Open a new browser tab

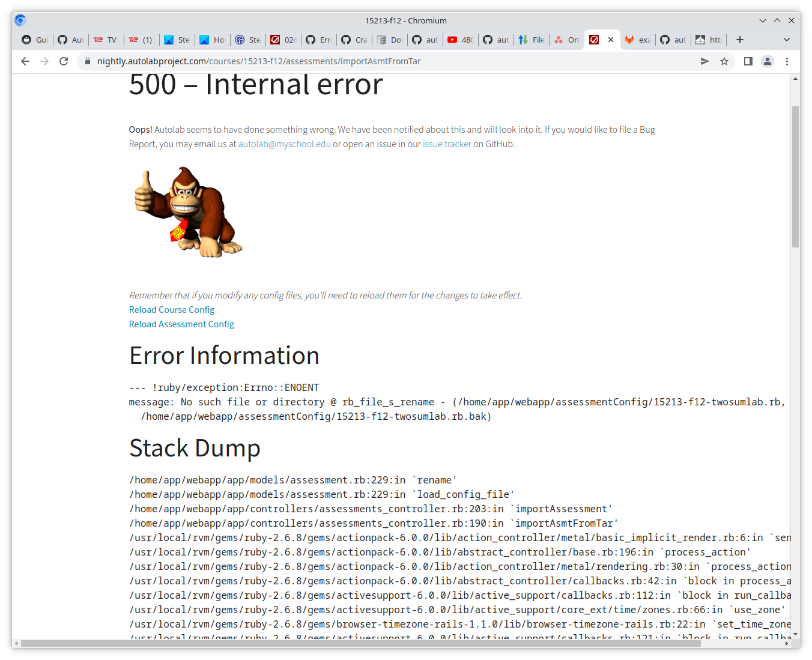(740, 40)
